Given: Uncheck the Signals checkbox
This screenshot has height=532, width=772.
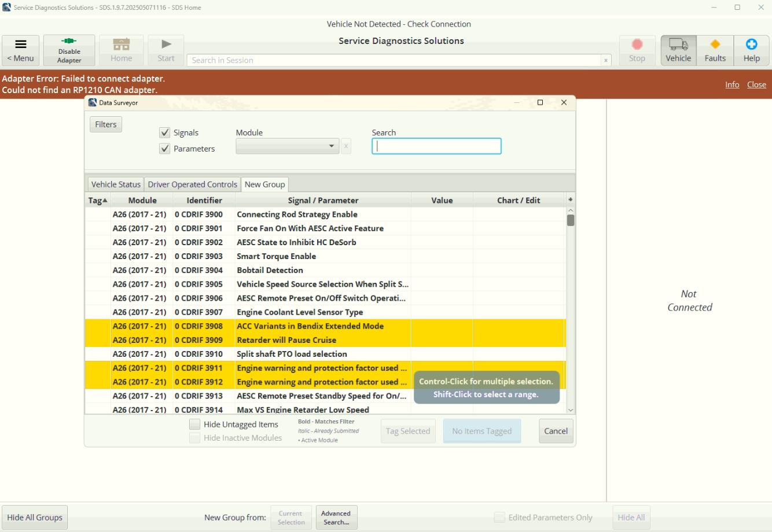Looking at the screenshot, I should [x=165, y=132].
